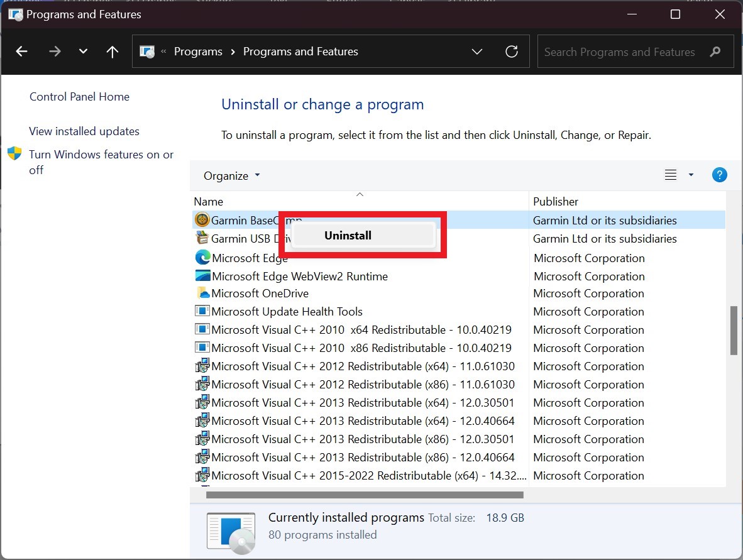
Task: Select Visual C++ 2013 (x64) 12.0.30501 name
Action: tap(363, 403)
